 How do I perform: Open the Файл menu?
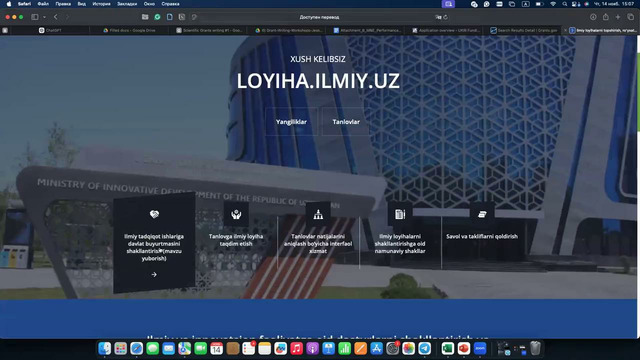pos(43,4)
